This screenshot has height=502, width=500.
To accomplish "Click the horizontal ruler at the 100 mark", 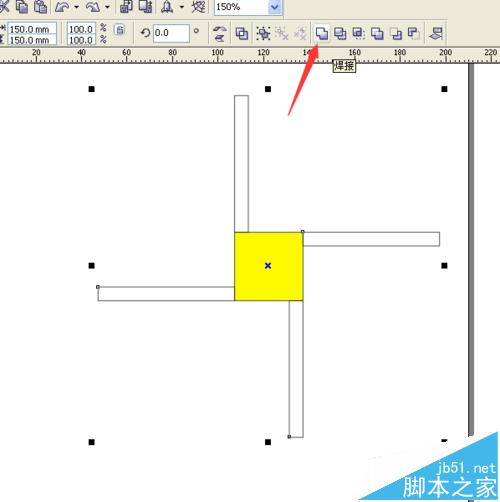I will (x=218, y=53).
